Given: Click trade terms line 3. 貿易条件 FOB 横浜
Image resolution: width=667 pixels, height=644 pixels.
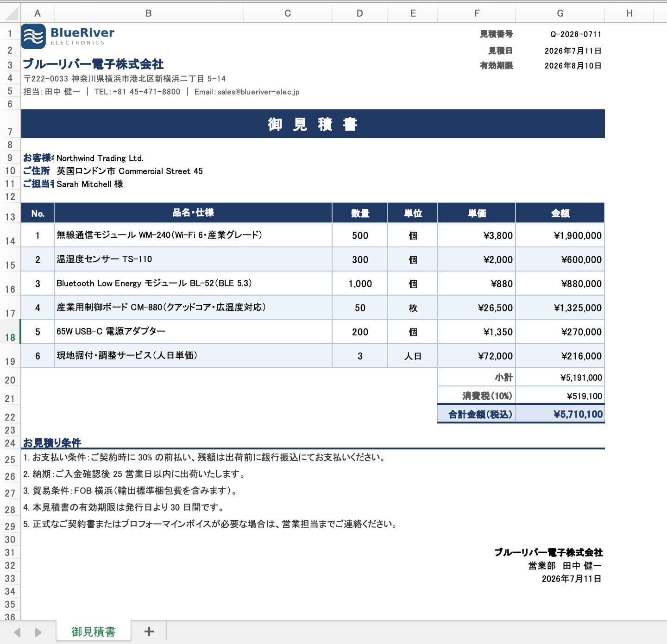Looking at the screenshot, I should pyautogui.click(x=131, y=491).
